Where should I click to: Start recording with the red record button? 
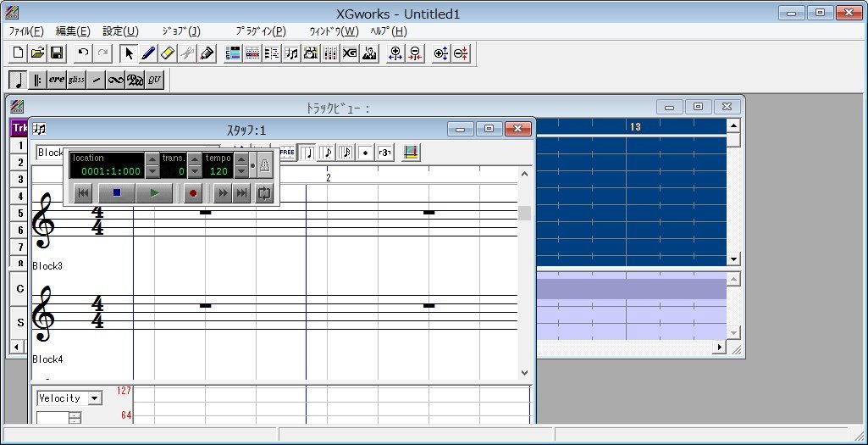point(192,193)
